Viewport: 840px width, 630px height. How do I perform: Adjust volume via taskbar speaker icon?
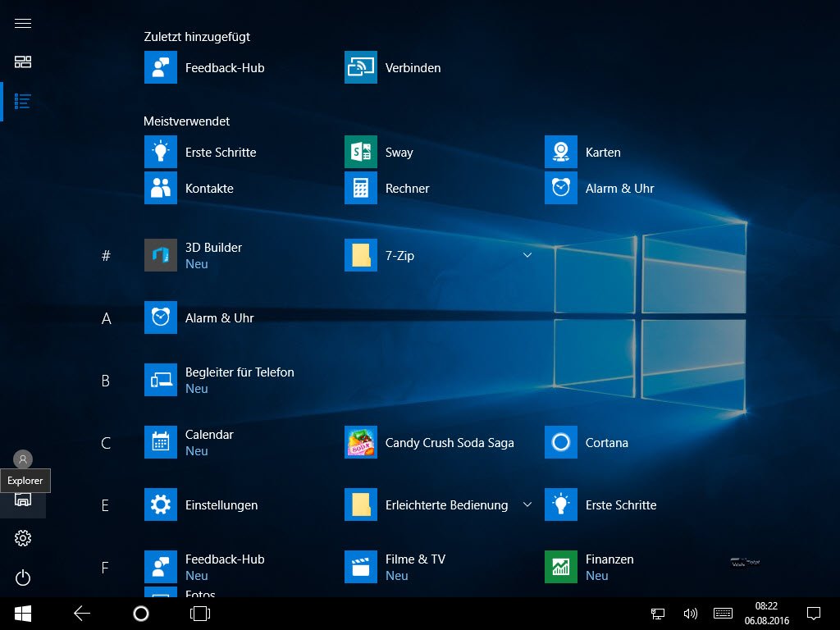[690, 613]
